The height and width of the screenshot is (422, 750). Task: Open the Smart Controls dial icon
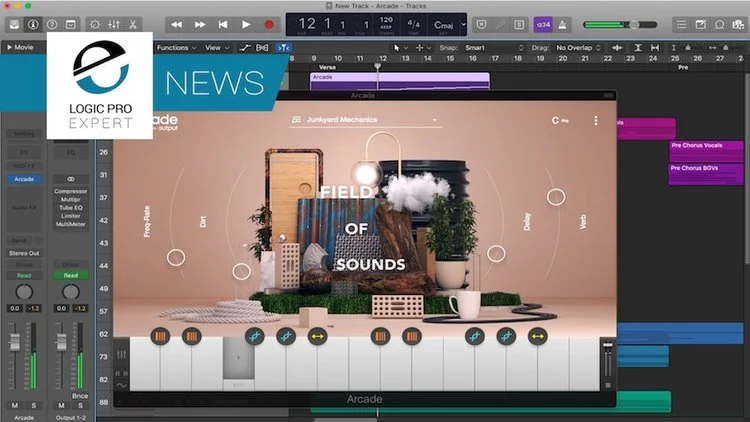[95, 24]
